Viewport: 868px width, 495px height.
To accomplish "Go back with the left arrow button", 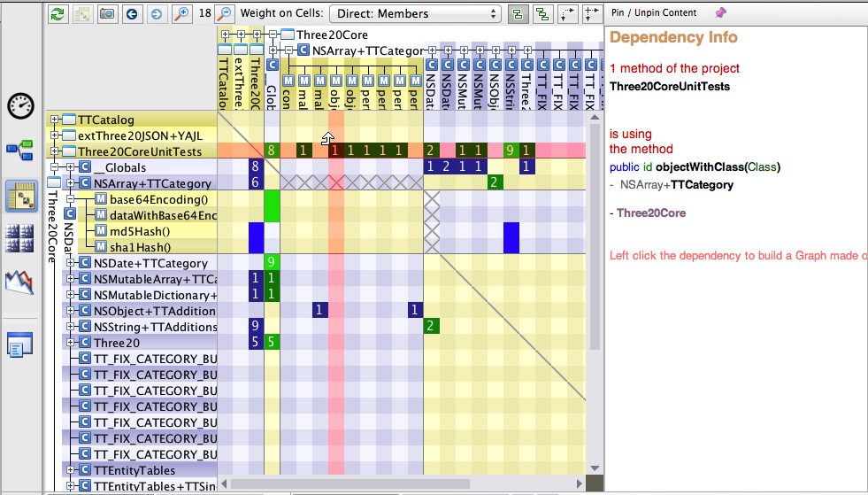I will pos(132,14).
